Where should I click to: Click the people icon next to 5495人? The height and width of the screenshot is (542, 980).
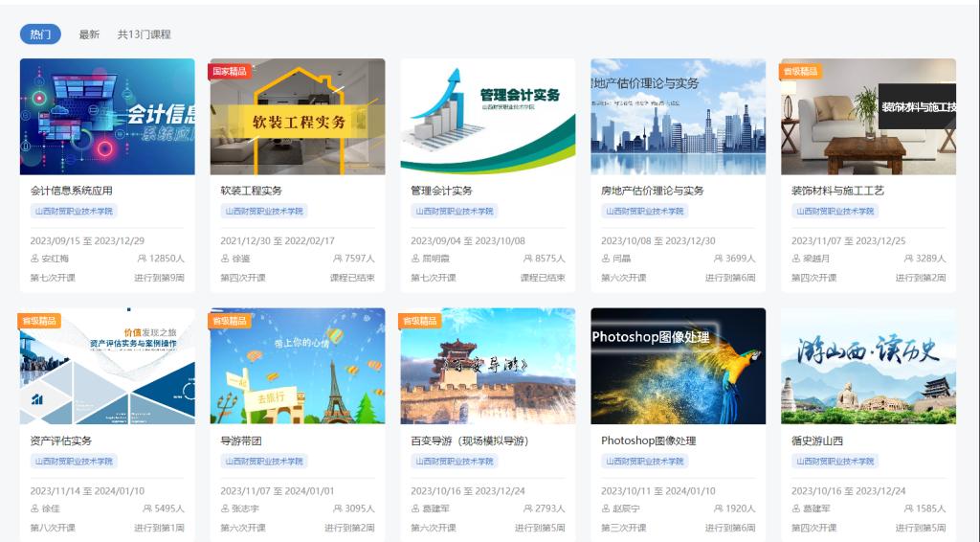tap(147, 508)
